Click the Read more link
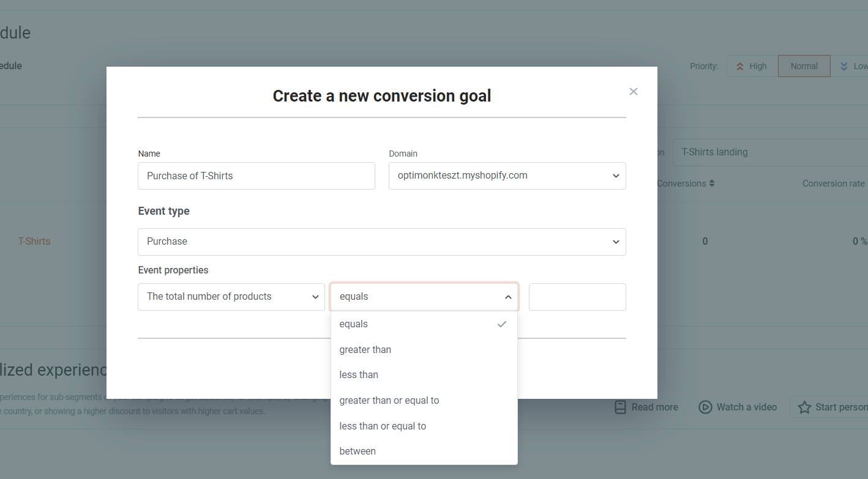Viewport: 868px width, 479px height. [646, 407]
